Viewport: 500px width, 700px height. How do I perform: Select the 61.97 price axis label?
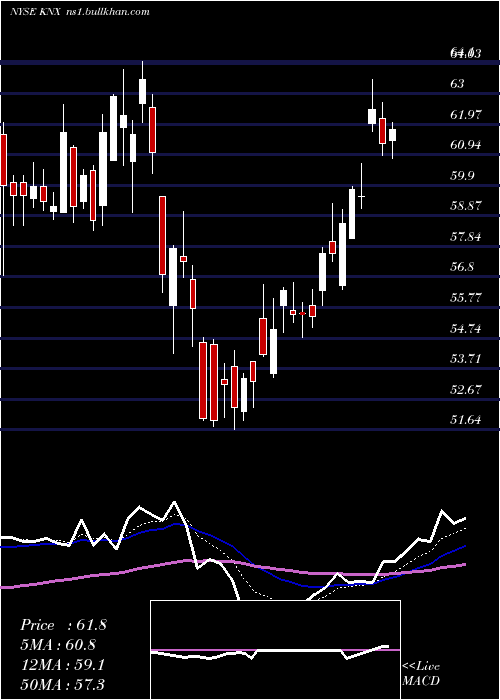466,114
